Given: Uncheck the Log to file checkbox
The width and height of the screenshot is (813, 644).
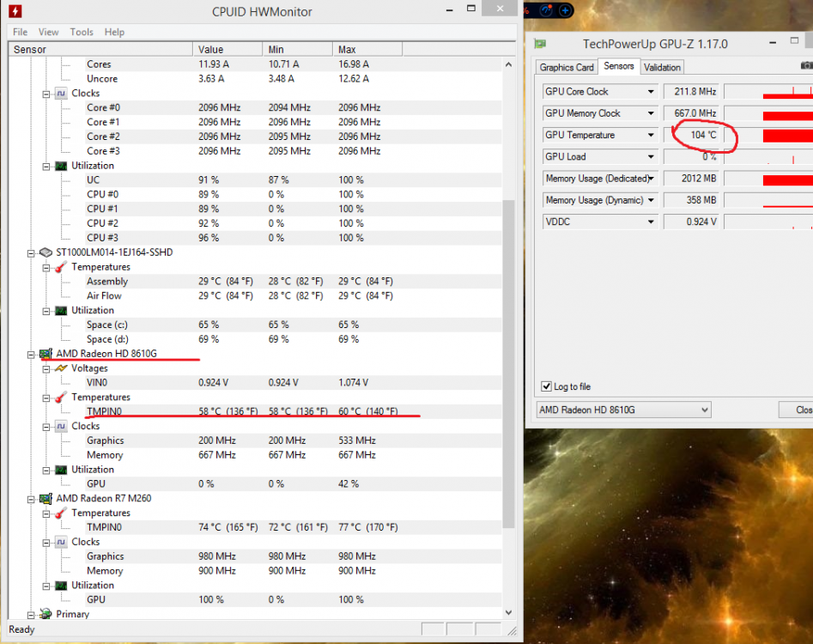Looking at the screenshot, I should 547,386.
